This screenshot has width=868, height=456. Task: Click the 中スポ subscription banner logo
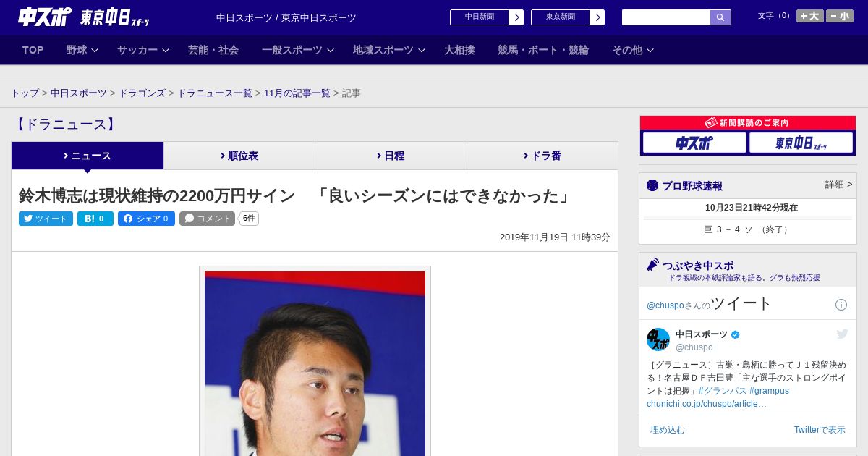coord(694,143)
